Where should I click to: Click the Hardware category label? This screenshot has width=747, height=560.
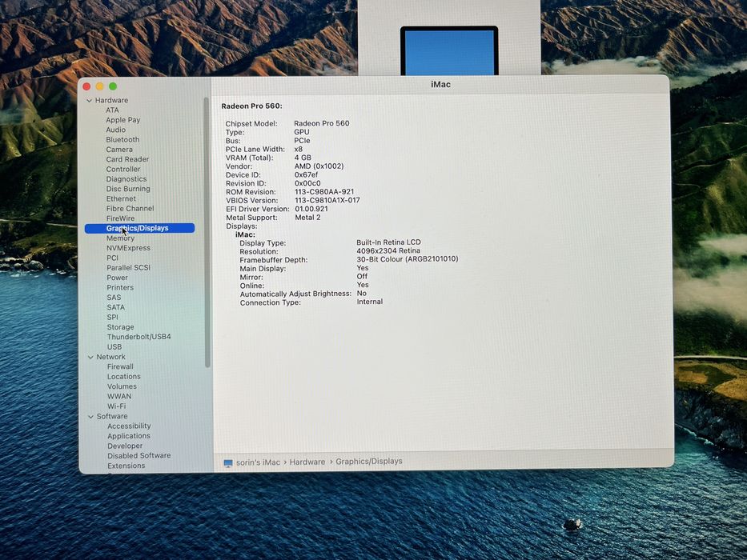coord(111,101)
